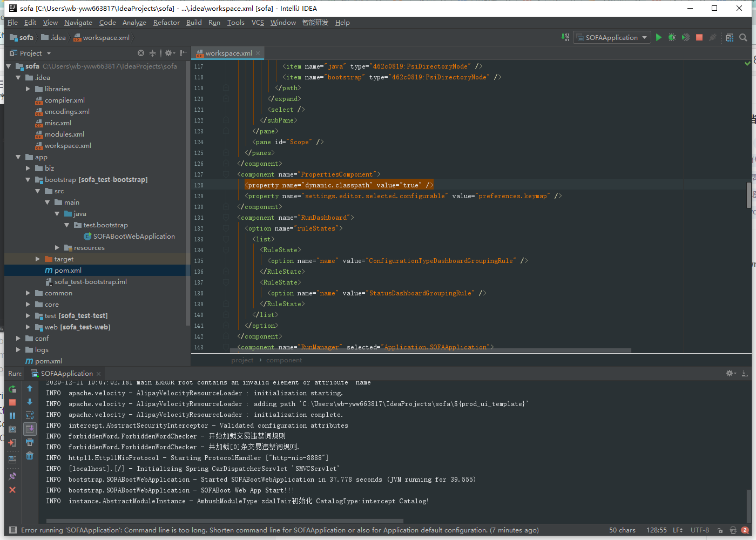756x540 pixels.
Task: Open the File menu
Action: tap(12, 22)
